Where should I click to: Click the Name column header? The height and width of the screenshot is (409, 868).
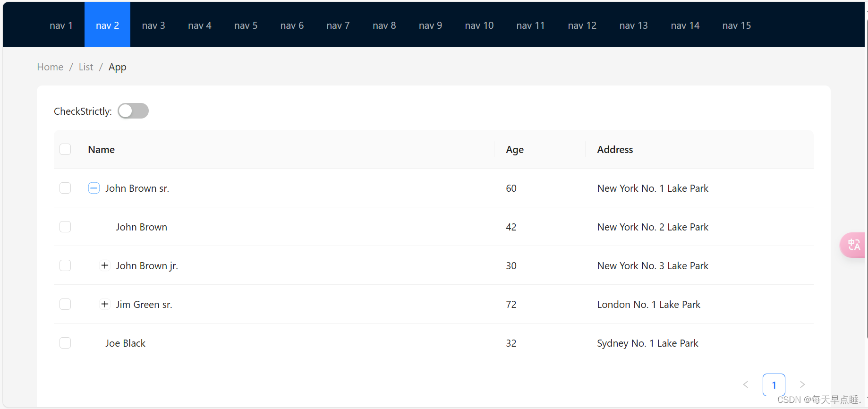pyautogui.click(x=102, y=150)
